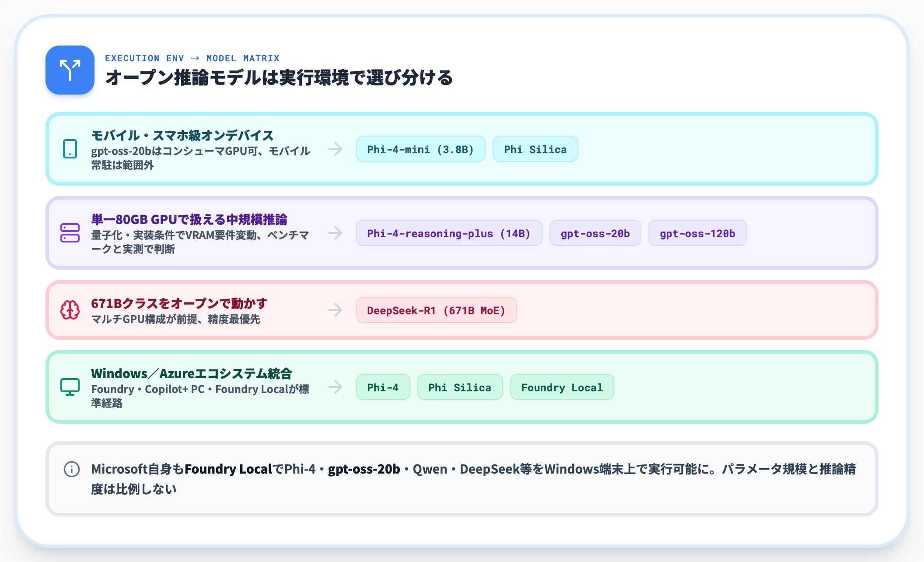Viewport: 924px width, 562px height.
Task: Click the description 量子化・実装条件でVRAM要件変動
Action: click(200, 242)
